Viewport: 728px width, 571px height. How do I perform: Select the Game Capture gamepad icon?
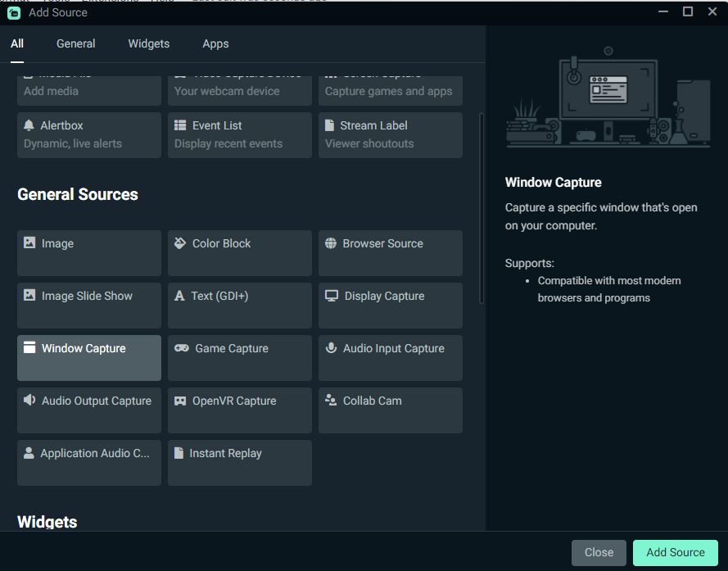[182, 348]
